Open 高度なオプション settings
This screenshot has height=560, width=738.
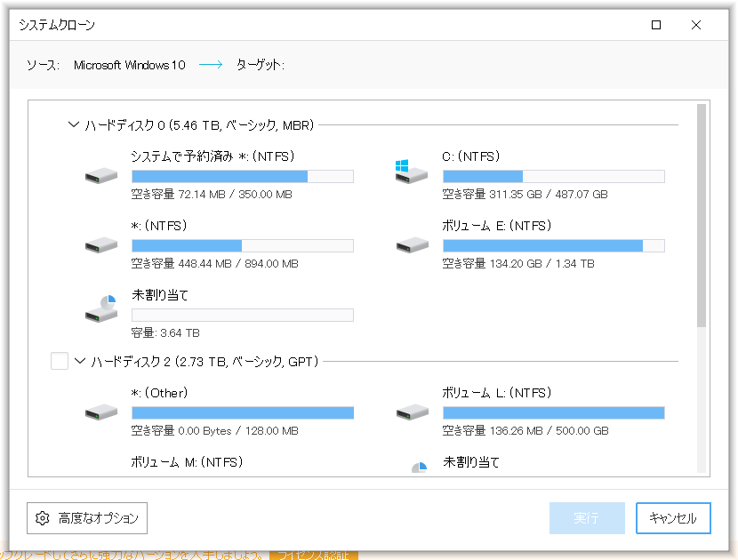[x=86, y=518]
